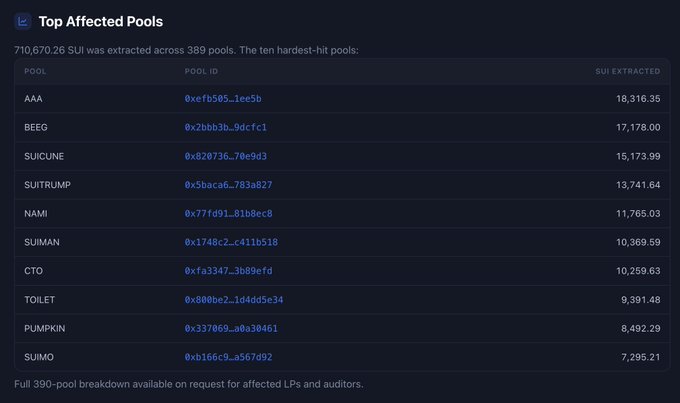Click the Full 390-pool breakdown note

[x=189, y=384]
